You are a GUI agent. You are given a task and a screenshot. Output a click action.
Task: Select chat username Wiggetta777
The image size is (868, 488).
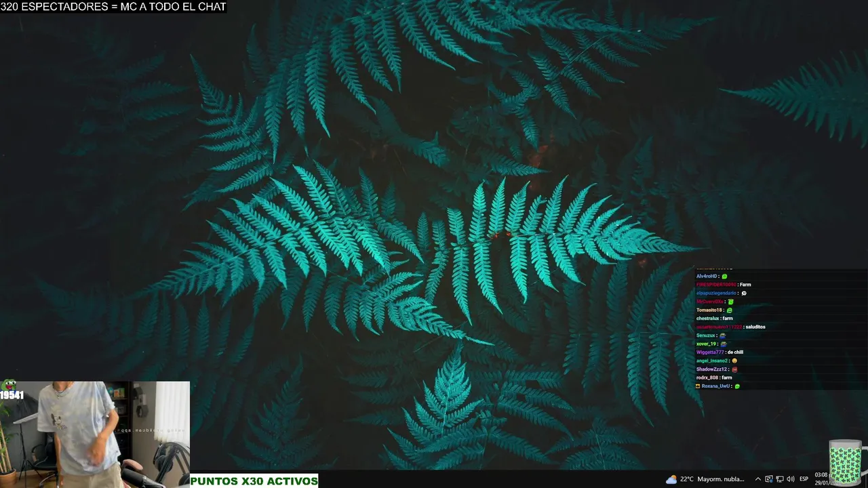point(710,352)
